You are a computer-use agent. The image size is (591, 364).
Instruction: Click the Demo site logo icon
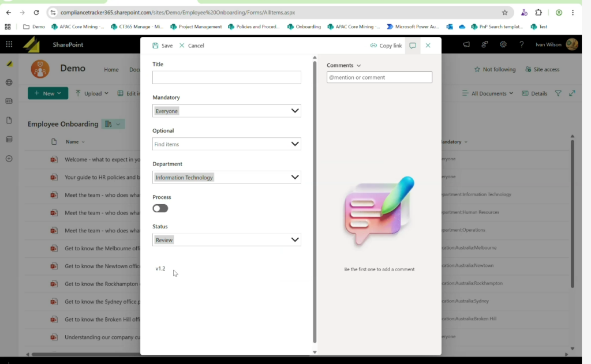coord(40,69)
